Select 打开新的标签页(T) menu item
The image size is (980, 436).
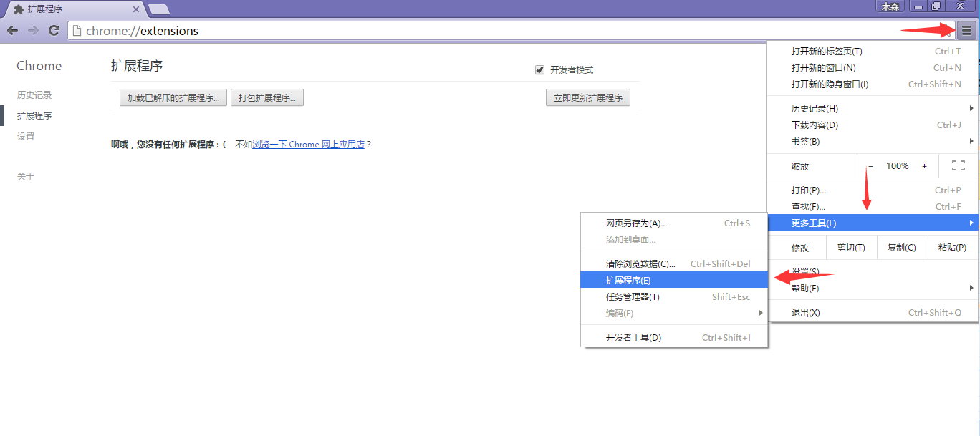[872, 51]
